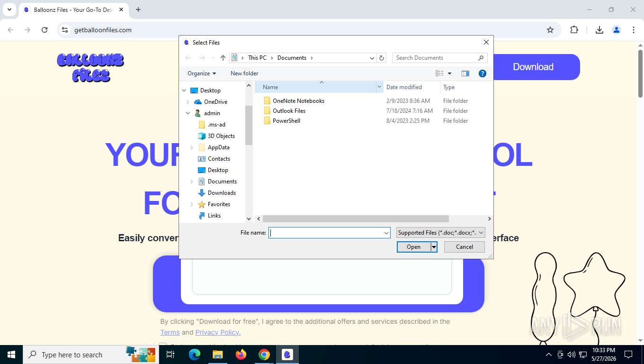The height and width of the screenshot is (364, 644).
Task: Open Chrome profile avatar
Action: [617, 30]
